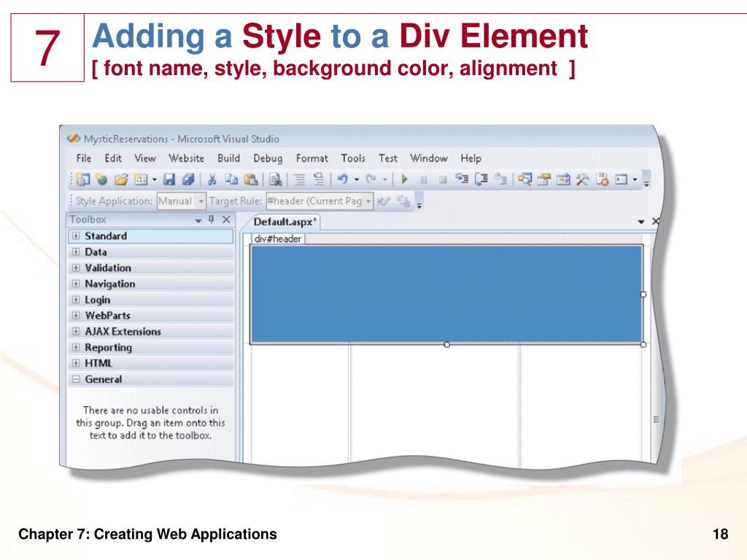Image resolution: width=747 pixels, height=560 pixels.
Task: Open the Tools menu
Action: coord(353,158)
